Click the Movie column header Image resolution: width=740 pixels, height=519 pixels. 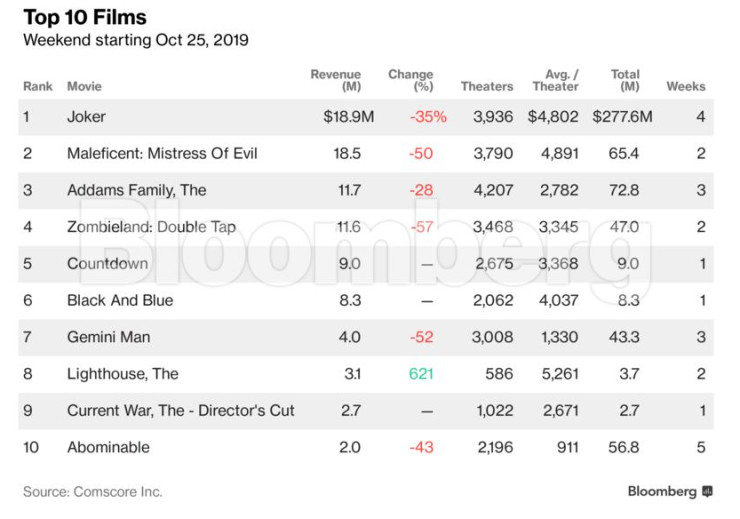tap(84, 87)
